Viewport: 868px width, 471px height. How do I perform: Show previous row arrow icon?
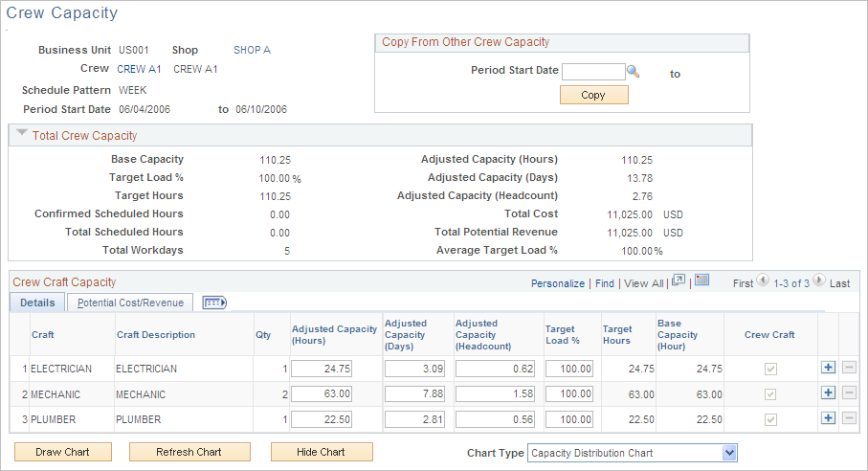click(763, 280)
